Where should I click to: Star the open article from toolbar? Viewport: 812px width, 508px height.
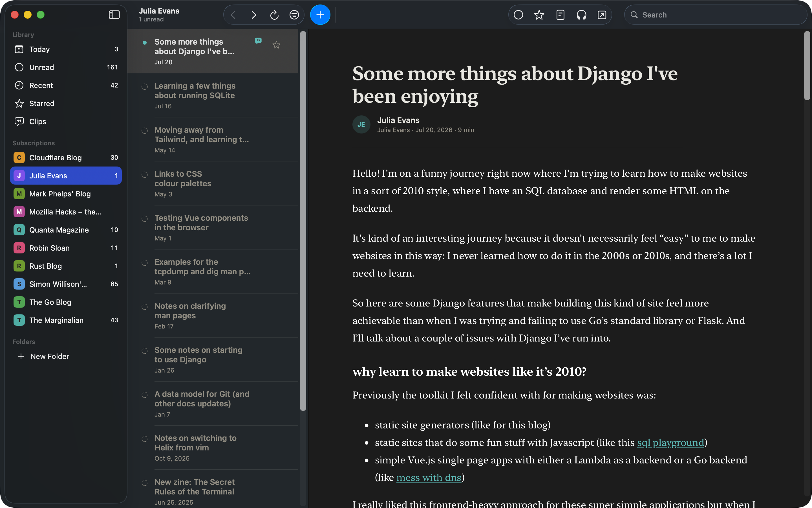pos(539,15)
